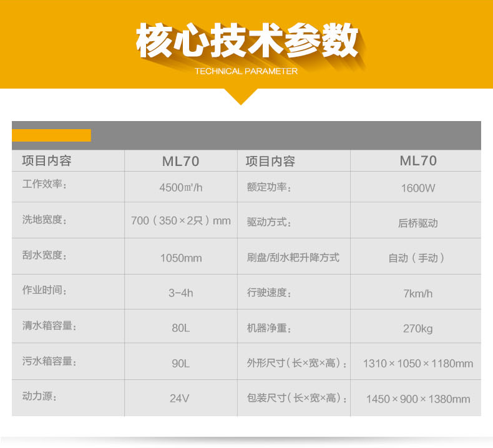The image size is (493, 448).
Task: Select the 1050mm squeegee width value
Action: tap(180, 258)
